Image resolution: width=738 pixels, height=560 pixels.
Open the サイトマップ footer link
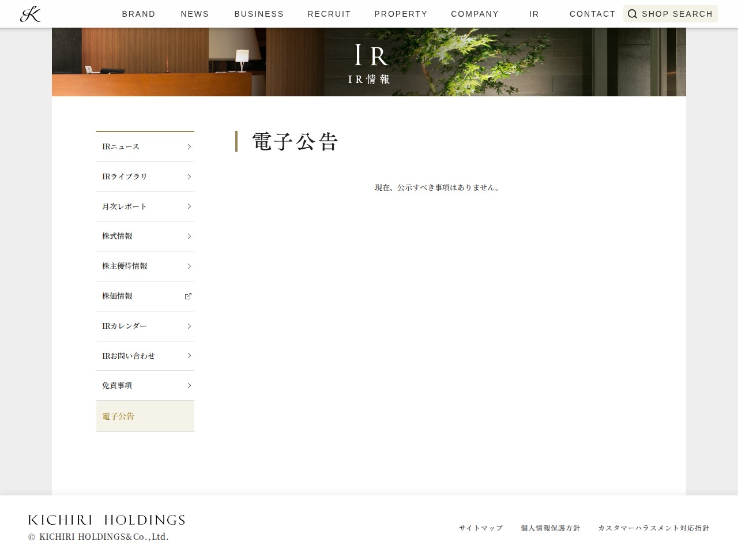click(481, 528)
